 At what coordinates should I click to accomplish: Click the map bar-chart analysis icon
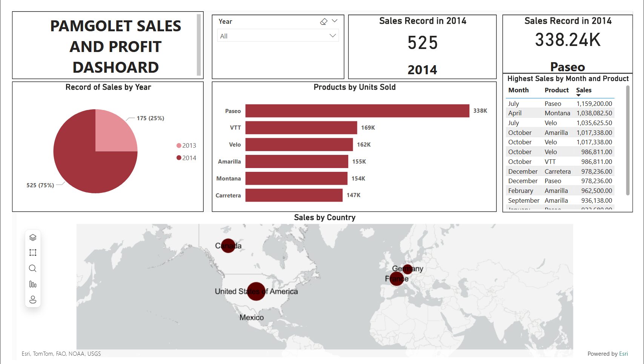pyautogui.click(x=33, y=284)
